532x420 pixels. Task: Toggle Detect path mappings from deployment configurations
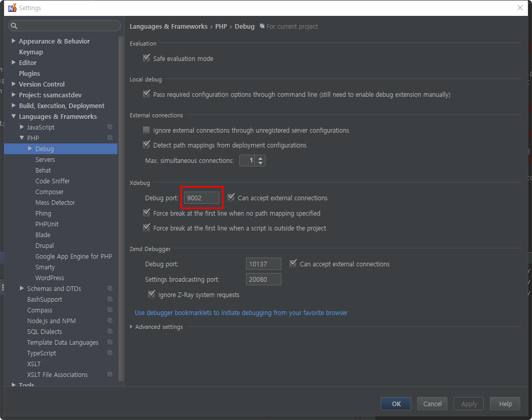point(147,145)
